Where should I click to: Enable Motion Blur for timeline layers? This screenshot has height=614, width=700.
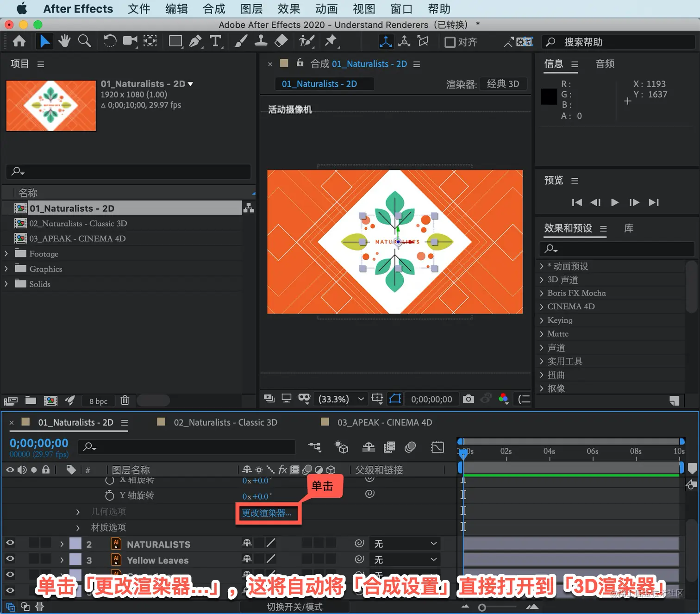[410, 447]
